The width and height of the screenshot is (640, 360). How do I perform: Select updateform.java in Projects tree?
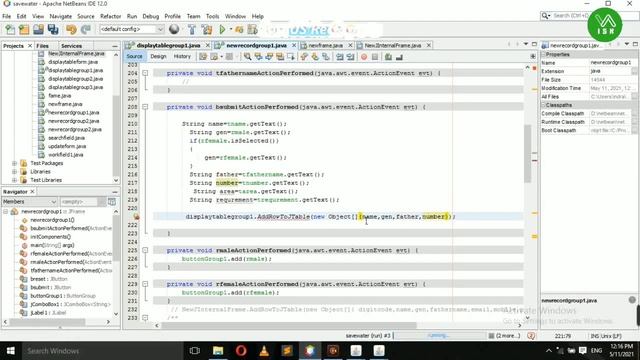point(67,146)
